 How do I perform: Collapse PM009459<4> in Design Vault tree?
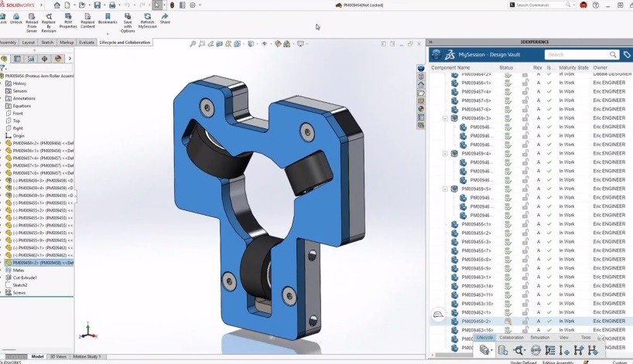point(445,154)
